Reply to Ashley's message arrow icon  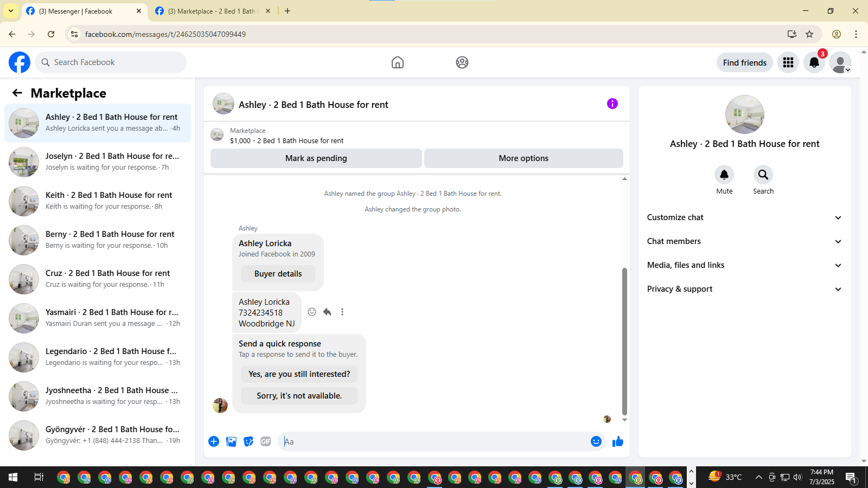click(x=327, y=312)
